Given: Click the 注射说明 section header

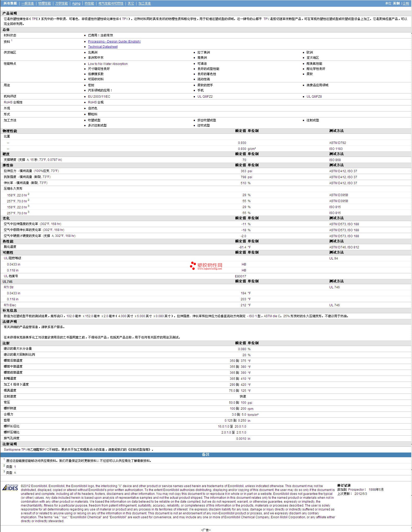Looking at the screenshot, I should 10,444.
